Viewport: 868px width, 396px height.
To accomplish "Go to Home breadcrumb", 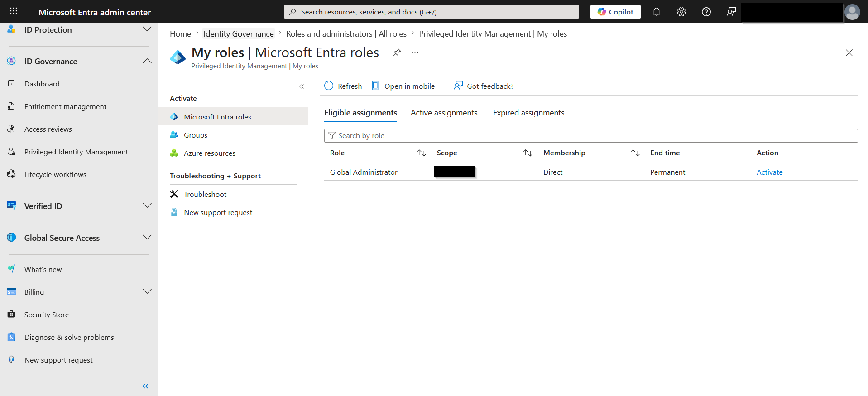I will pyautogui.click(x=180, y=34).
